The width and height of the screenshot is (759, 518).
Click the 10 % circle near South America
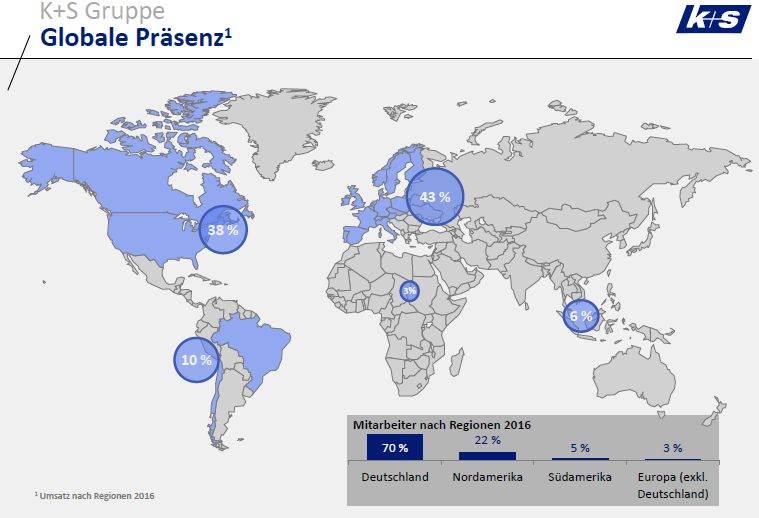[x=196, y=360]
